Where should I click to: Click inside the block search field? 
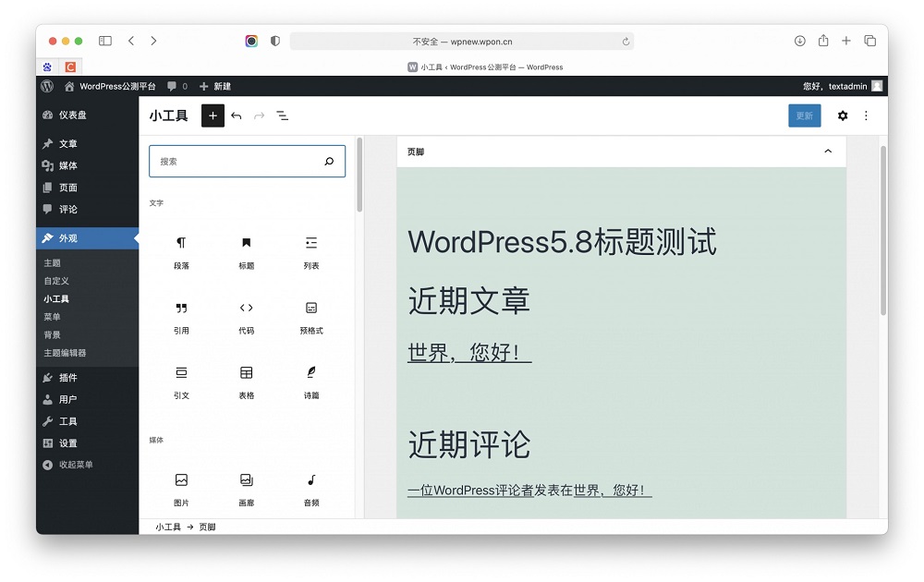click(x=247, y=161)
